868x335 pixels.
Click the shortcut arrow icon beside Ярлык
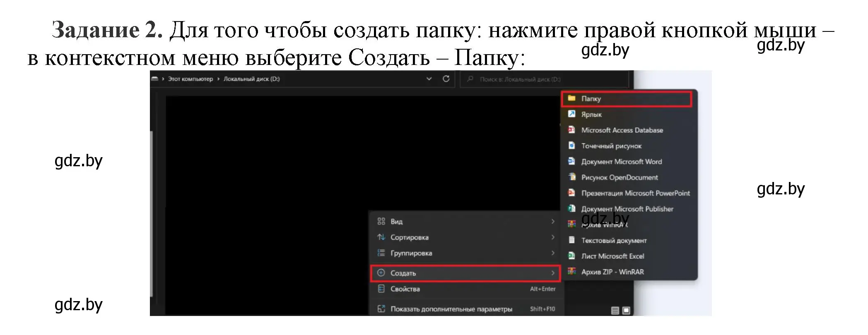click(572, 114)
